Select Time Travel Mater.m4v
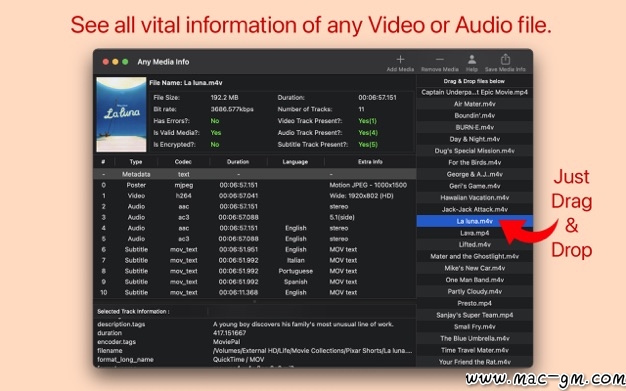The image size is (626, 391). point(474,350)
